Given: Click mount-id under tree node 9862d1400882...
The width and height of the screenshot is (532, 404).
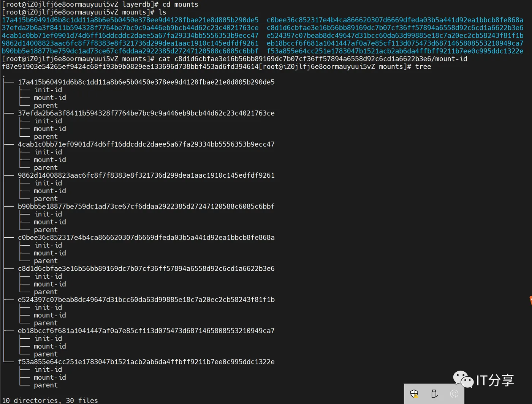Looking at the screenshot, I should [50, 191].
